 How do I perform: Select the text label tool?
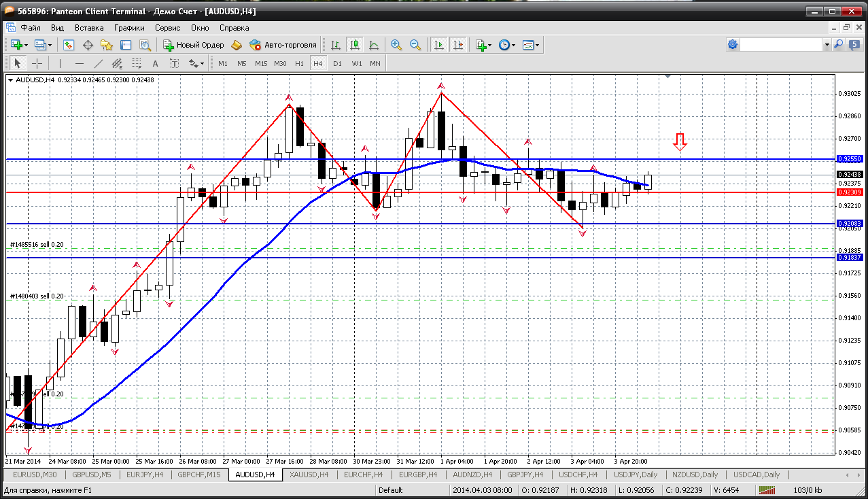[175, 63]
